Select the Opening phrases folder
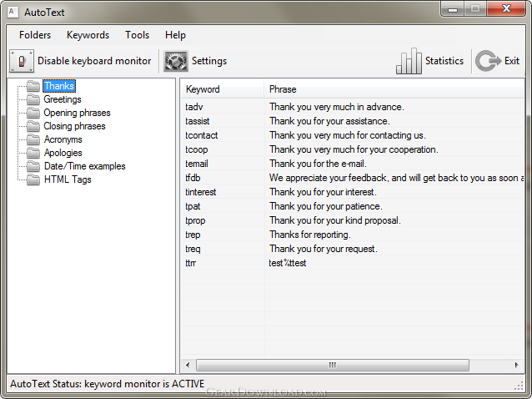 click(x=77, y=113)
